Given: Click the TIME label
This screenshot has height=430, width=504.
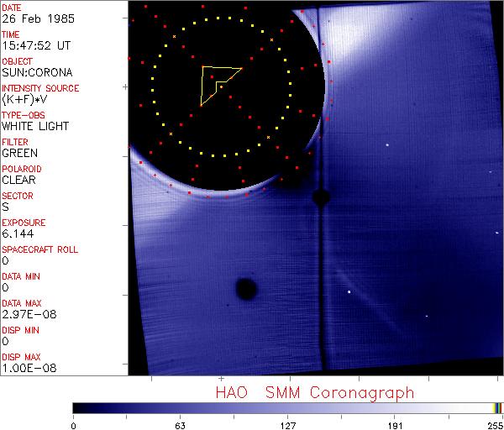Looking at the screenshot, I should pyautogui.click(x=11, y=34).
